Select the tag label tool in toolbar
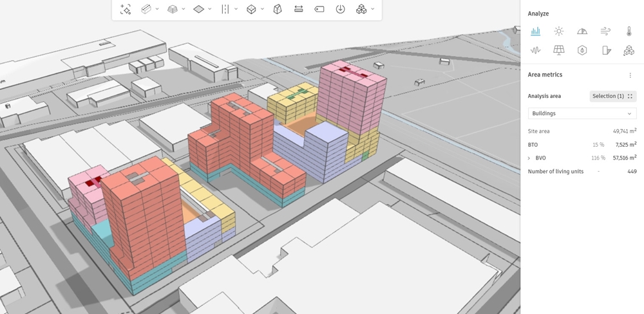This screenshot has width=644, height=314. [319, 9]
